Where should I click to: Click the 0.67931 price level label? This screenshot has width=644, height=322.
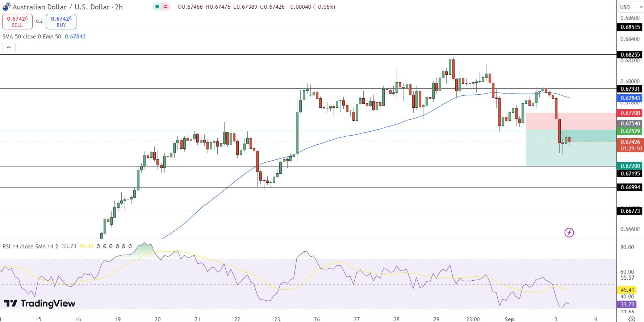pyautogui.click(x=630, y=88)
